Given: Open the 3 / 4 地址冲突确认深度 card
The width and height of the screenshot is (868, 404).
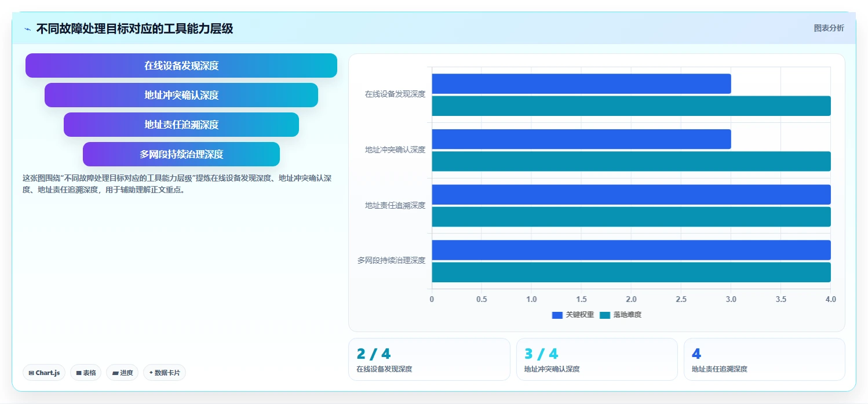Looking at the screenshot, I should point(597,359).
